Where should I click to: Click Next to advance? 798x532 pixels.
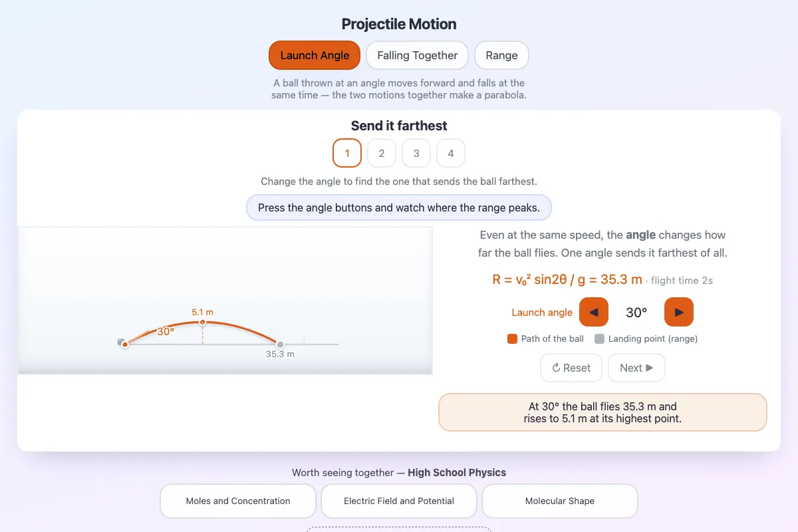[x=636, y=368]
